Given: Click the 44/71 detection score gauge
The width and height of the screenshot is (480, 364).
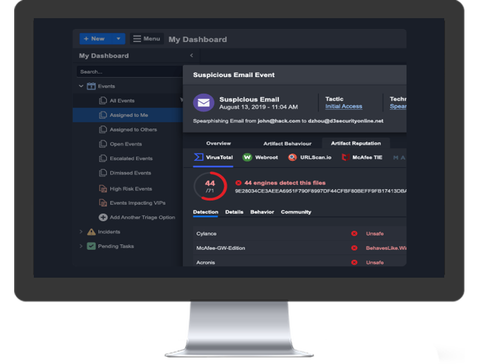Looking at the screenshot, I should click(x=210, y=186).
